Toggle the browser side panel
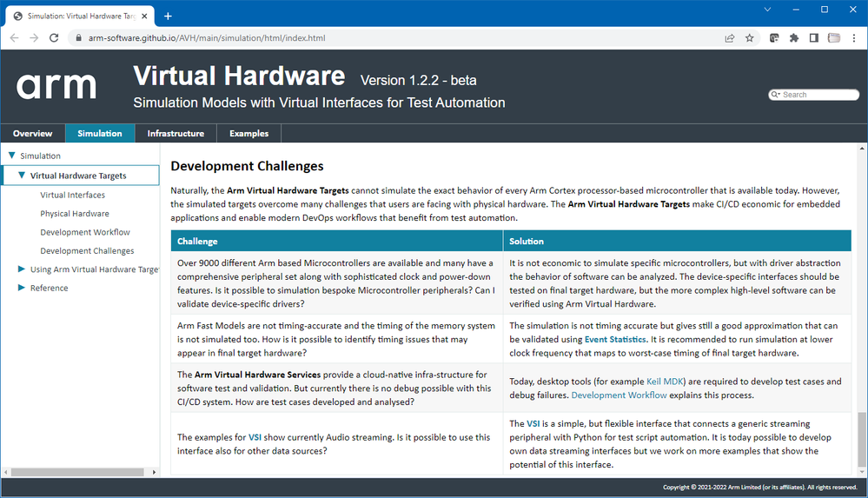Image resolution: width=868 pixels, height=498 pixels. click(814, 37)
